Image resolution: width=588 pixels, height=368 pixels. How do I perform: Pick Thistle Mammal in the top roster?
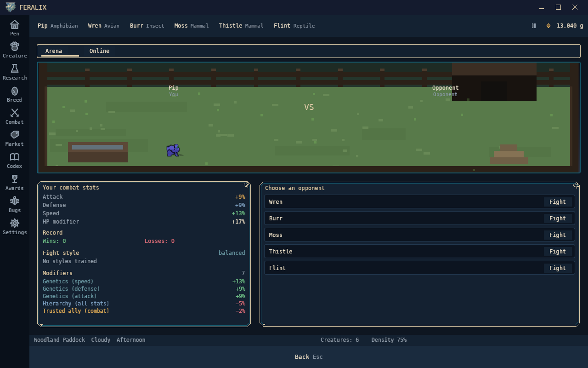point(241,26)
